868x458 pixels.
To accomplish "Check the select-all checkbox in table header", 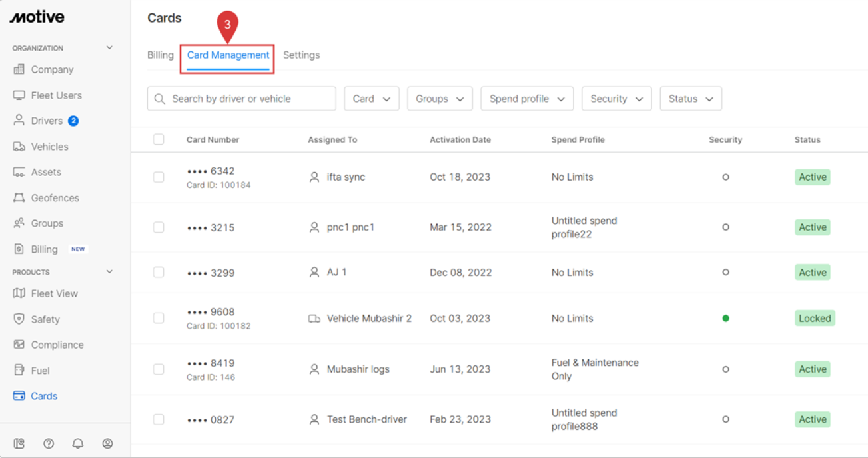I will pos(159,139).
